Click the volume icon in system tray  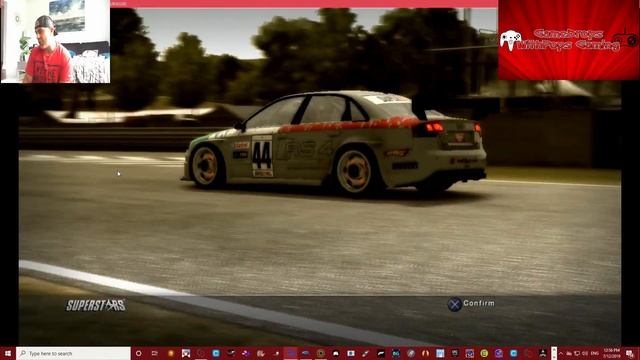click(585, 353)
